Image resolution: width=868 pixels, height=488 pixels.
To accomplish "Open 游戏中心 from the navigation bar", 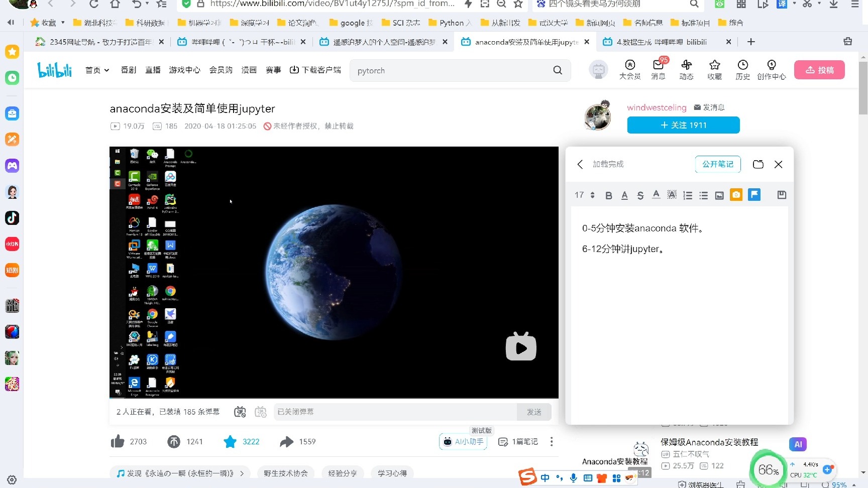I will 184,70.
